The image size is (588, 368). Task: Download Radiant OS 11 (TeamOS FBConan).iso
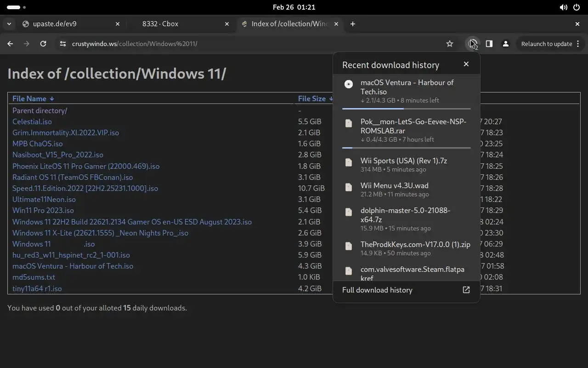point(73,177)
